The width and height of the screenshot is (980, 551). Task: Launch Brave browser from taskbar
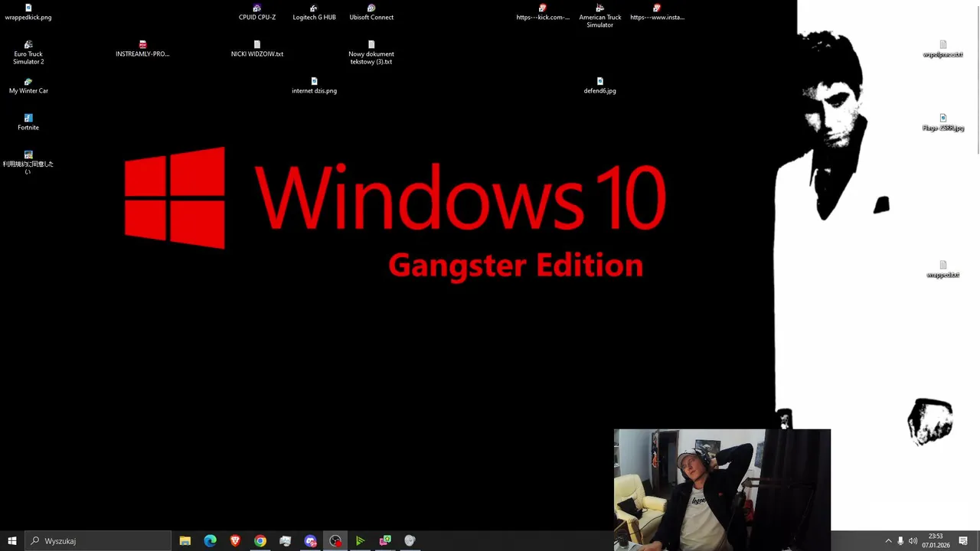coord(235,541)
